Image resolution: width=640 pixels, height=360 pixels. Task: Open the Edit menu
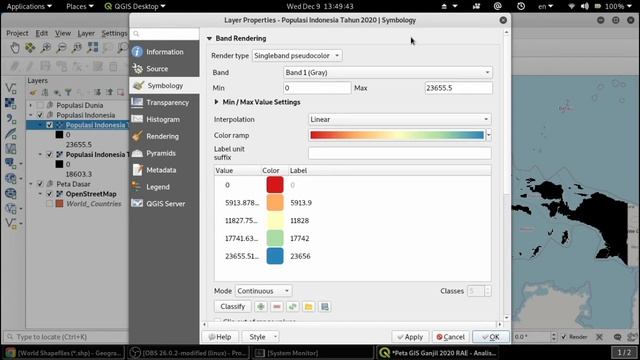click(x=42, y=33)
